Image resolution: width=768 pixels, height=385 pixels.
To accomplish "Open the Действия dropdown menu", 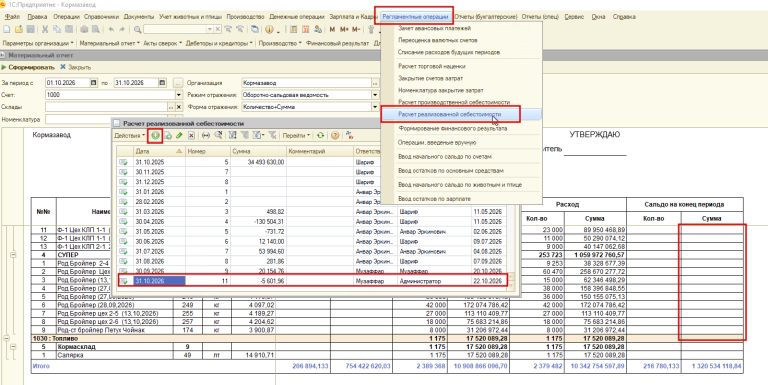I will (x=130, y=135).
